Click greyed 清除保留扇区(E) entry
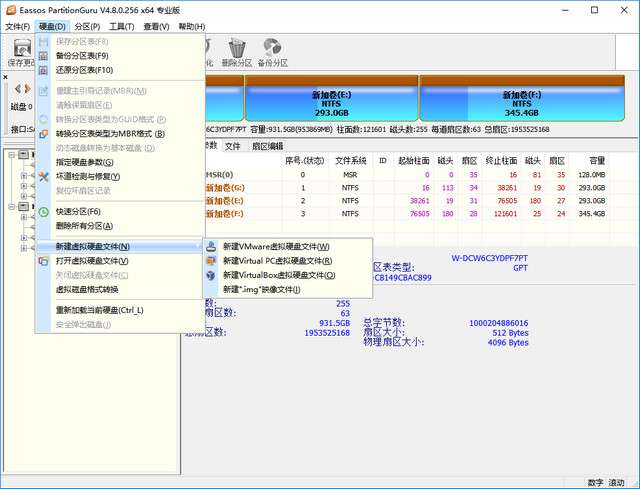 coord(84,105)
